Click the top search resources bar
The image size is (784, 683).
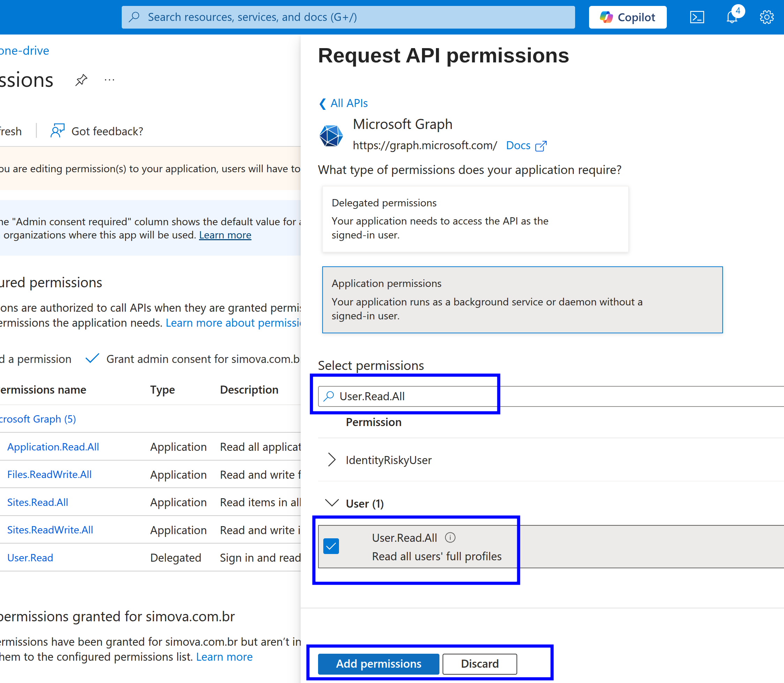348,17
